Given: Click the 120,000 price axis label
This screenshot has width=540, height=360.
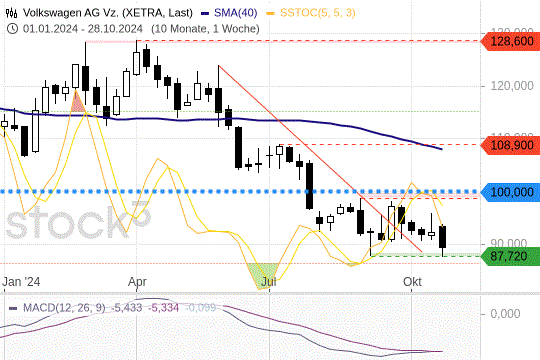Looking at the screenshot, I should (512, 86).
